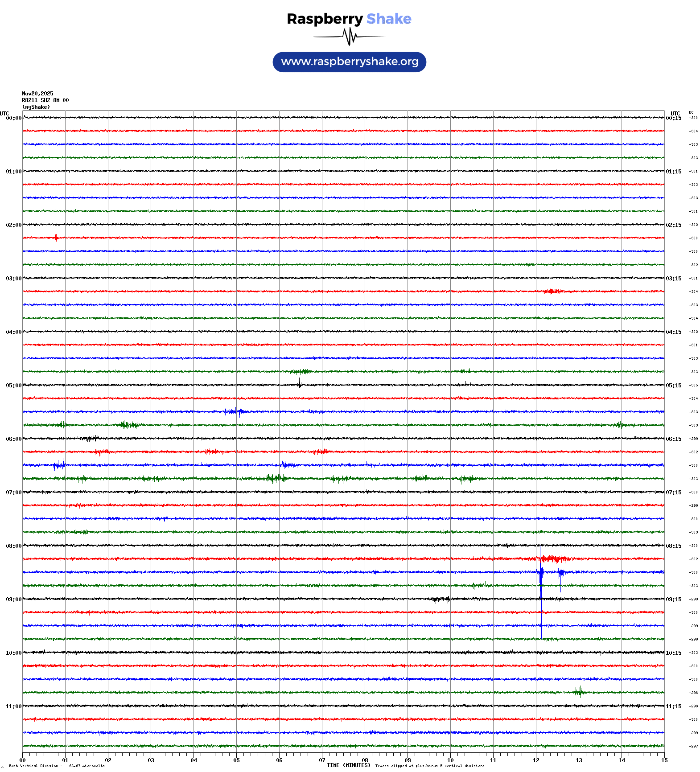The height and width of the screenshot is (772, 700).
Task: Click the (myShake) label
Action: [36, 107]
